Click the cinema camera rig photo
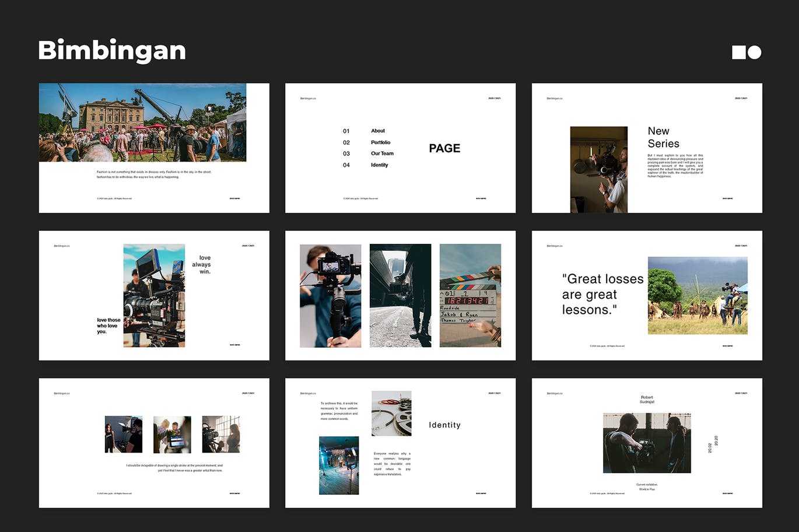The image size is (799, 532). coord(154,296)
